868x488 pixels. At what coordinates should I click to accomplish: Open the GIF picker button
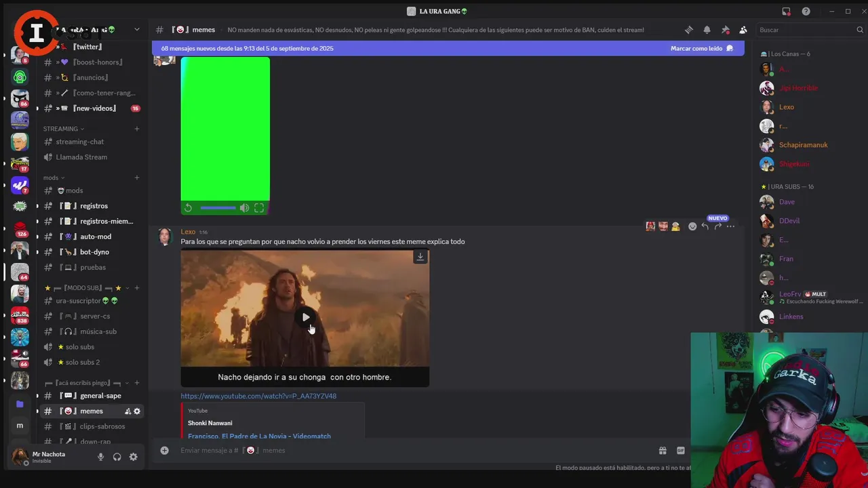coord(680,450)
